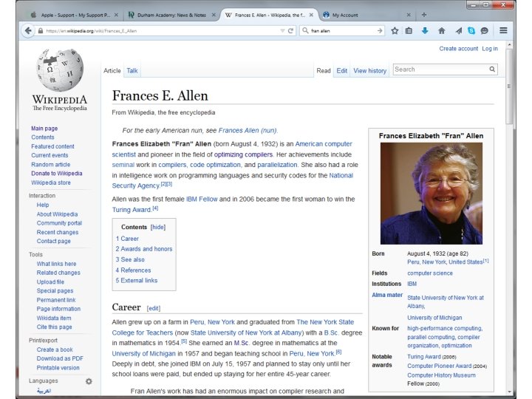Click the scrollbar down arrow
Viewport: 532px width, 399px height.
tap(509, 392)
